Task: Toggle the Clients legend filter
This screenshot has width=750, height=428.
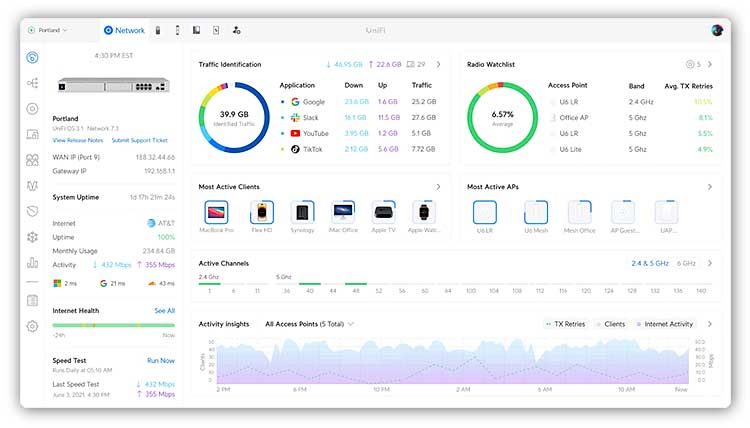Action: coord(611,324)
